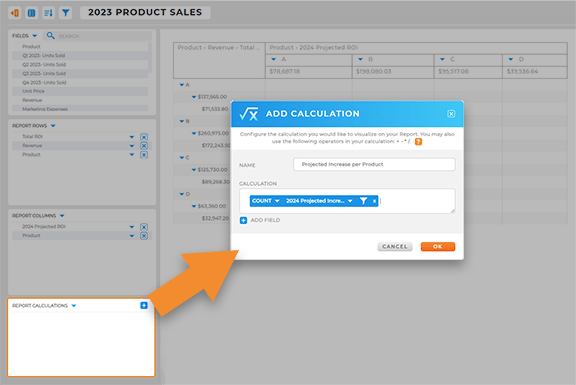Click the Add Field link
Screen dimensions: 576x385
pos(265,220)
